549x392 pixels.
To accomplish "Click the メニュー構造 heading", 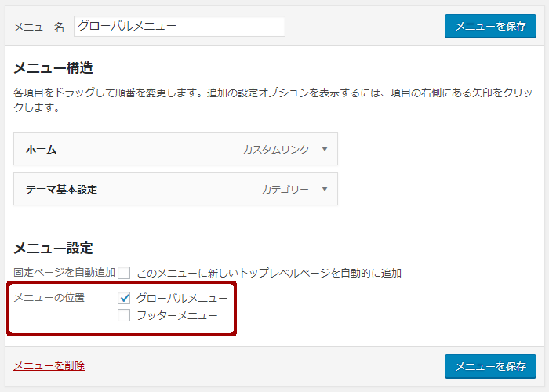I will click(53, 67).
